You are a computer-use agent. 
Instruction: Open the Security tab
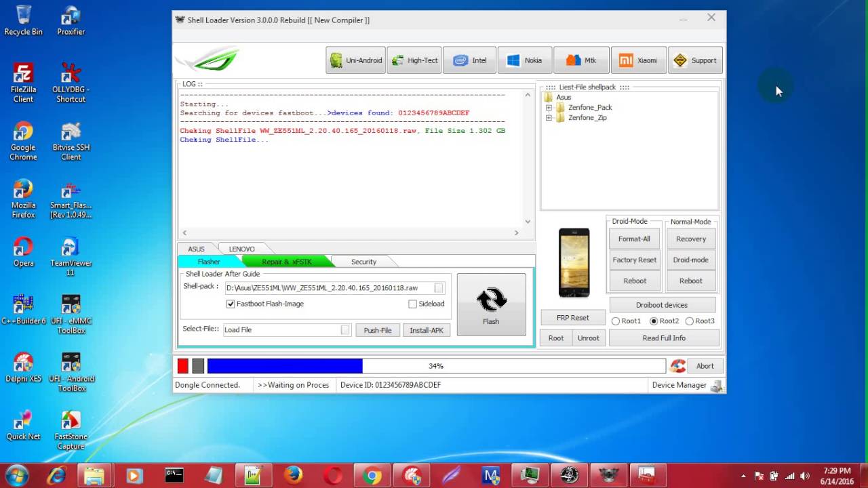[x=363, y=262]
